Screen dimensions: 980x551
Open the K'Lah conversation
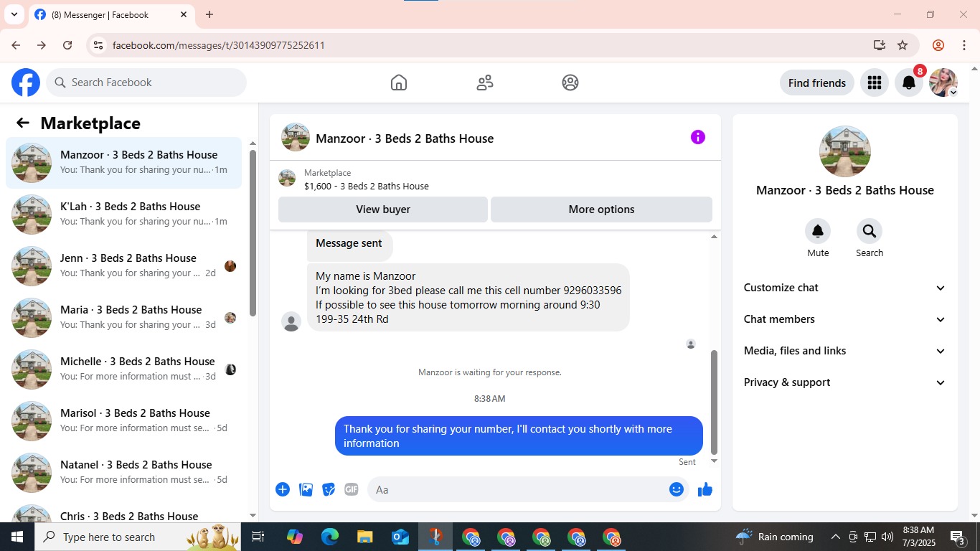[123, 215]
